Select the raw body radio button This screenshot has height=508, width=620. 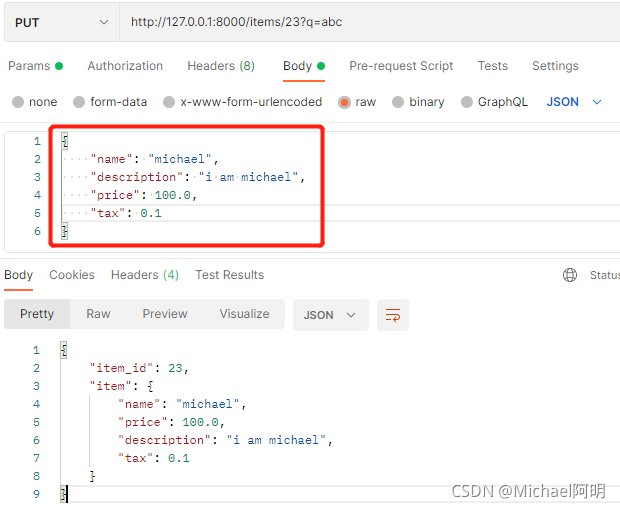pos(357,102)
